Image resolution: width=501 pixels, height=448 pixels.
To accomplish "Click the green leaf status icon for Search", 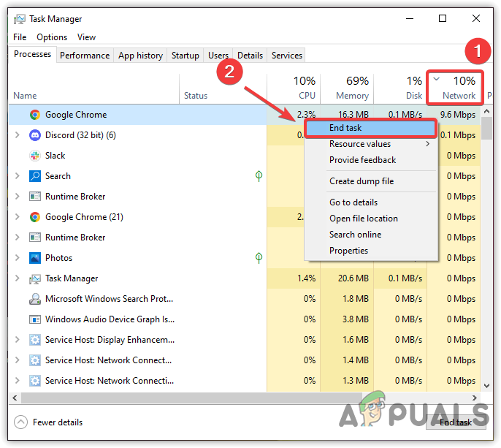I will coord(259,175).
